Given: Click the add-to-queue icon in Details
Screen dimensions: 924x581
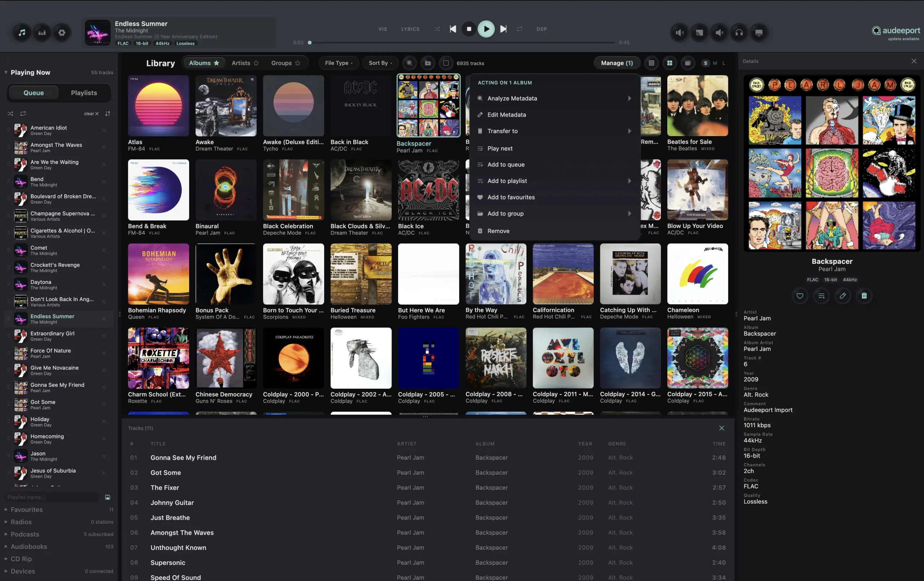Looking at the screenshot, I should click(821, 296).
